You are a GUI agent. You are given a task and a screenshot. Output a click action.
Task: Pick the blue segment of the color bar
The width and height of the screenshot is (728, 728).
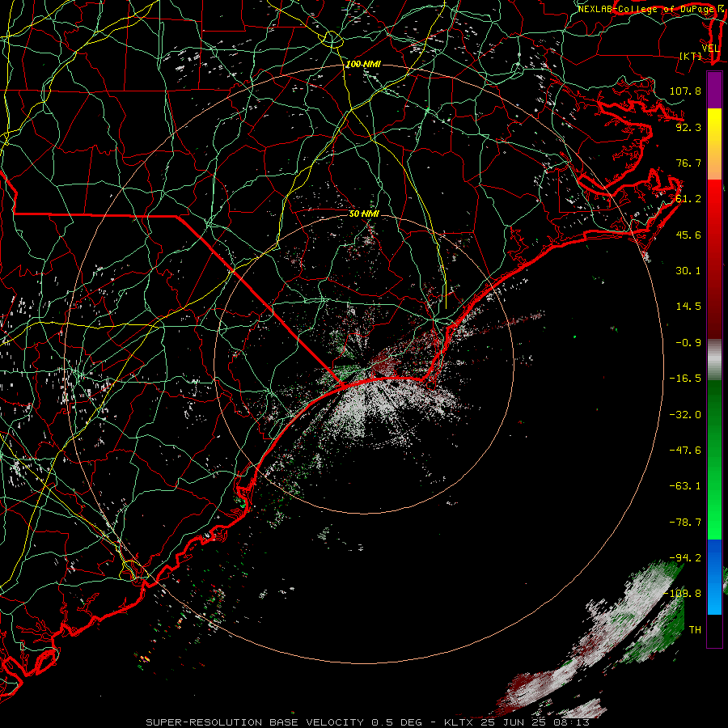tap(714, 577)
